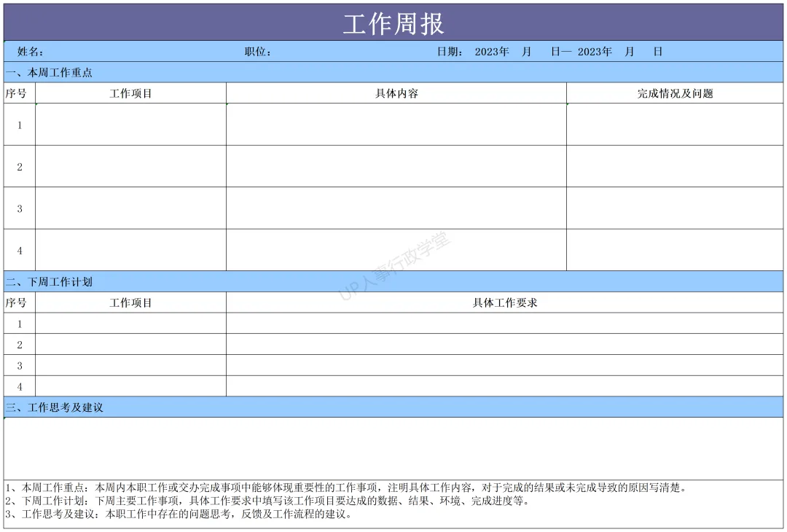Select 序号 header in 本周工作重点 table
This screenshot has height=532, width=787.
click(20, 93)
